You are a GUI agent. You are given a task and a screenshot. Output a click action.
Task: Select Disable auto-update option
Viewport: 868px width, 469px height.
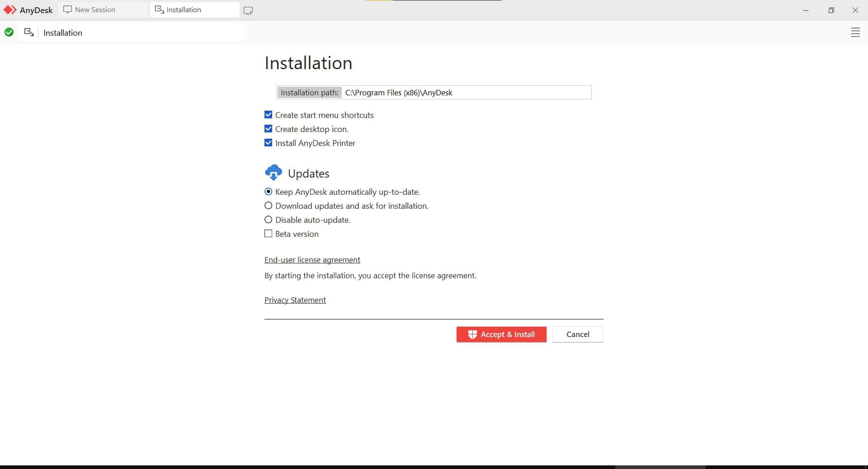click(268, 220)
